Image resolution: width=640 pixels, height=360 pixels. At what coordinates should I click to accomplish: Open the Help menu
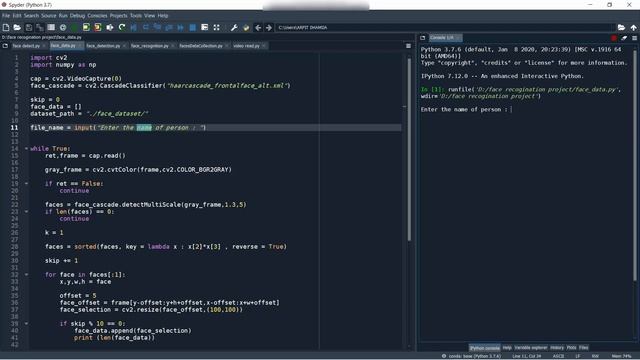point(163,16)
